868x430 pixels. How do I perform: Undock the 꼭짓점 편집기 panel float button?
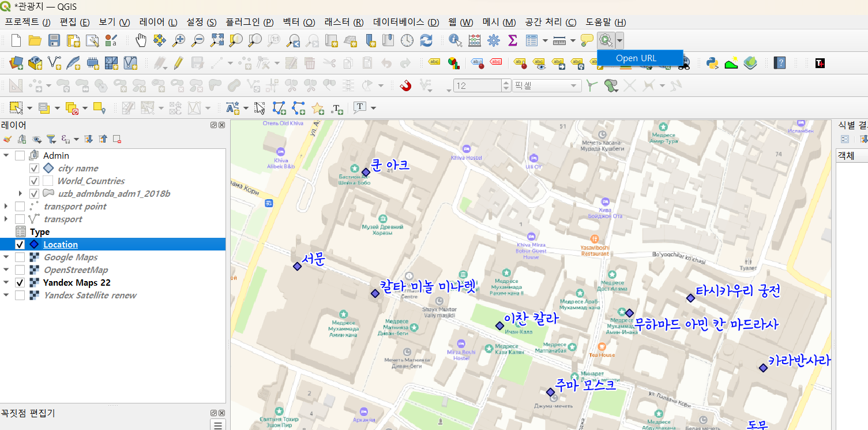click(213, 414)
